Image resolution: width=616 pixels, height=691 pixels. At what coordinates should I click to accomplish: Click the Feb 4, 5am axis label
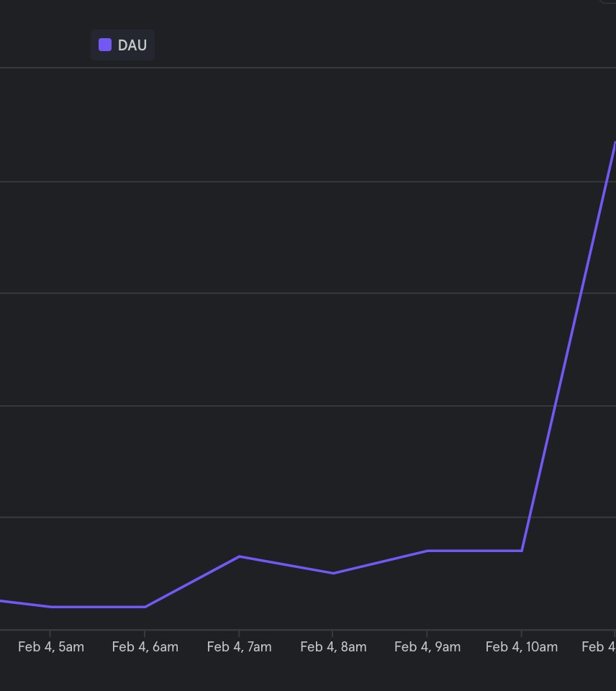click(51, 646)
